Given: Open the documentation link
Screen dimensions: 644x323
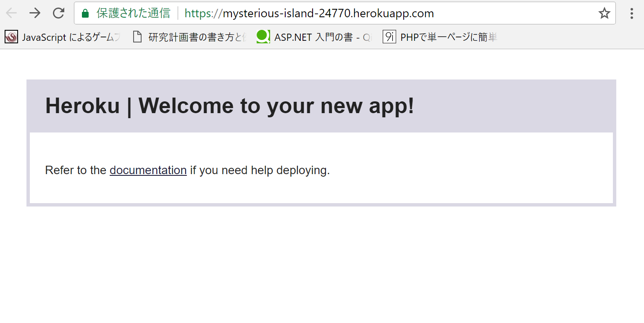Looking at the screenshot, I should [148, 170].
